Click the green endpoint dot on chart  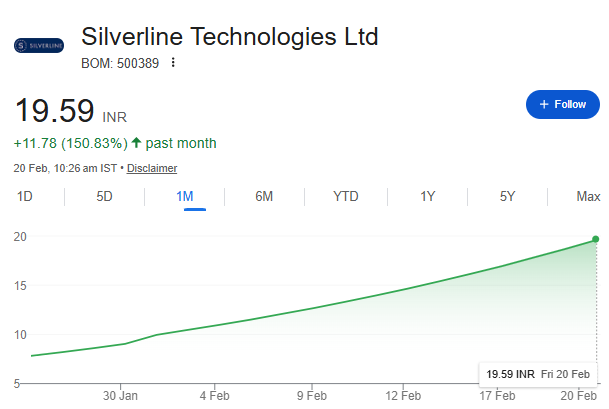595,239
